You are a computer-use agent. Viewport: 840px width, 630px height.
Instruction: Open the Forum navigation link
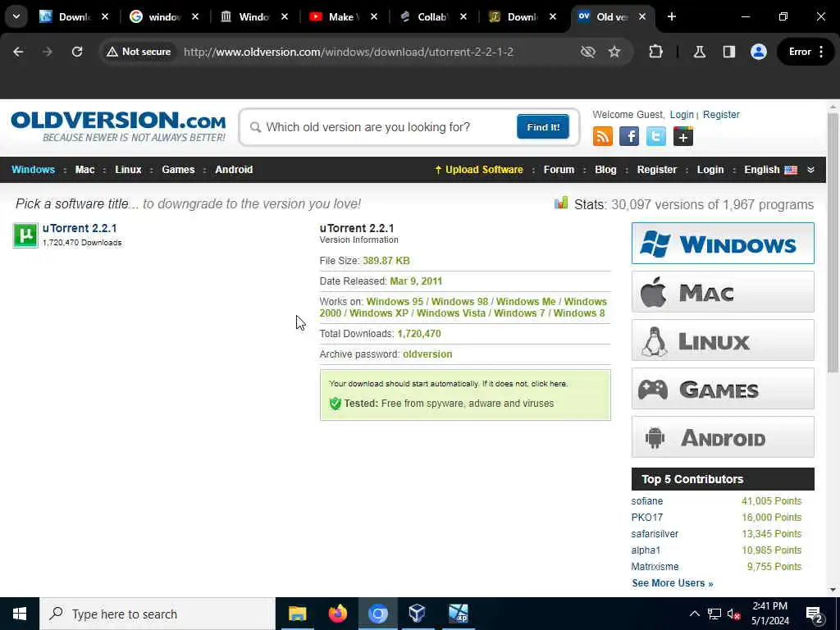[x=559, y=170]
